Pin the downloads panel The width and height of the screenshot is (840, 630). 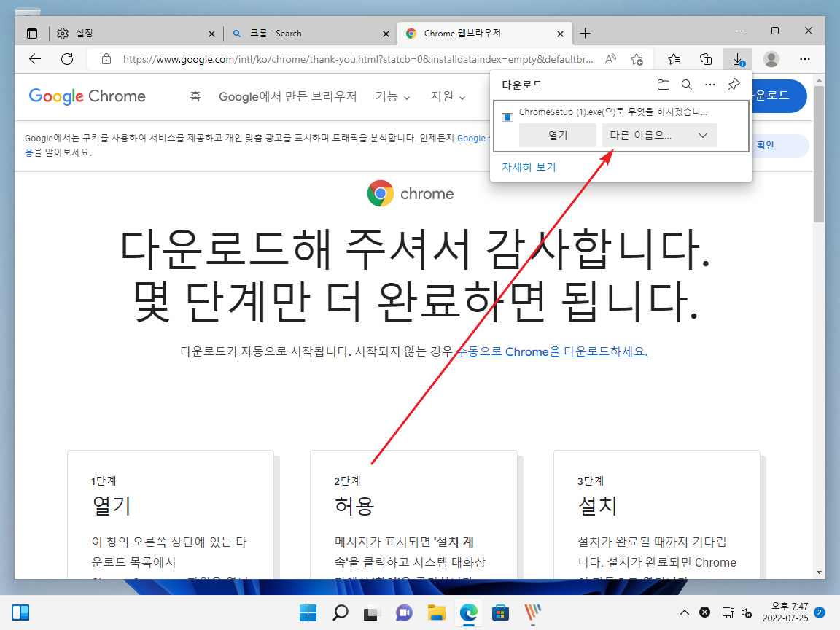(x=734, y=85)
